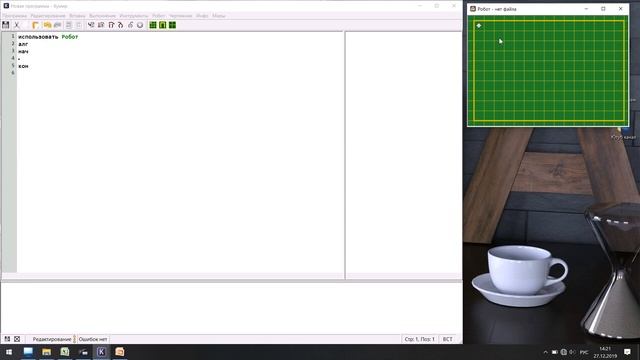Click the second run icon with lines
The image size is (640, 360).
101,25
